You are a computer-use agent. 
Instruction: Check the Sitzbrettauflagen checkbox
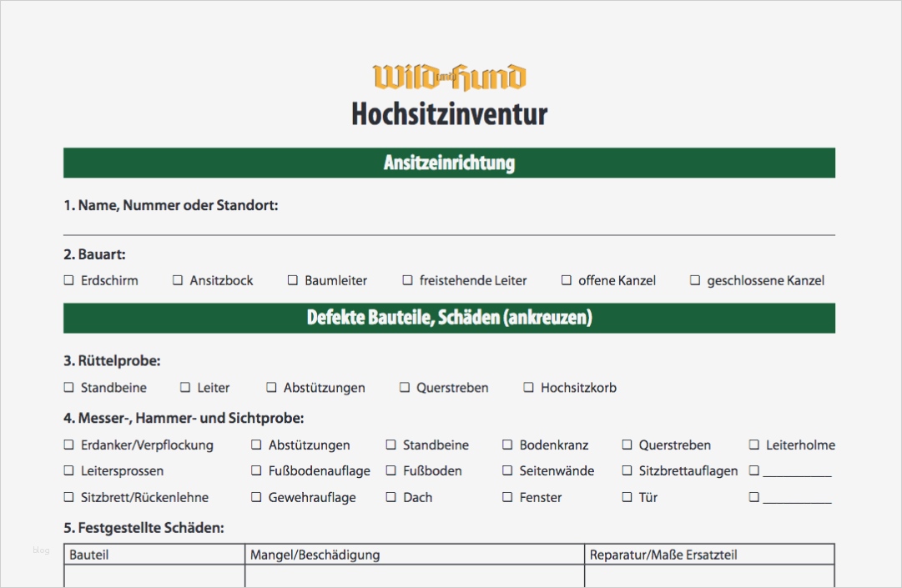coord(627,470)
